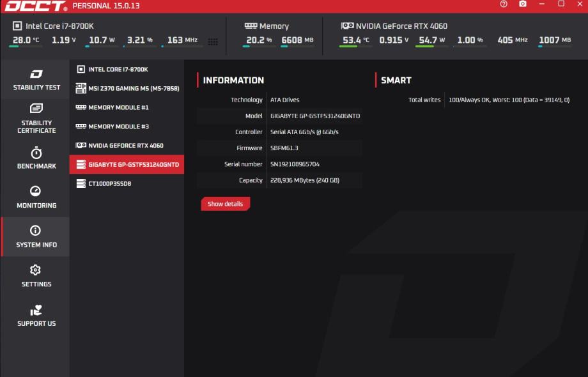Open the Stability Certificate section

pos(35,118)
